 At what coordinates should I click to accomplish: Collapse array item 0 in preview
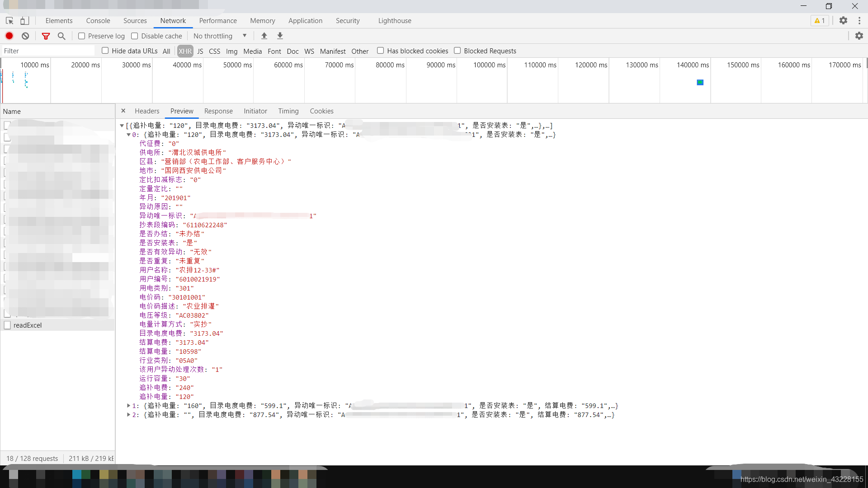[x=129, y=135]
